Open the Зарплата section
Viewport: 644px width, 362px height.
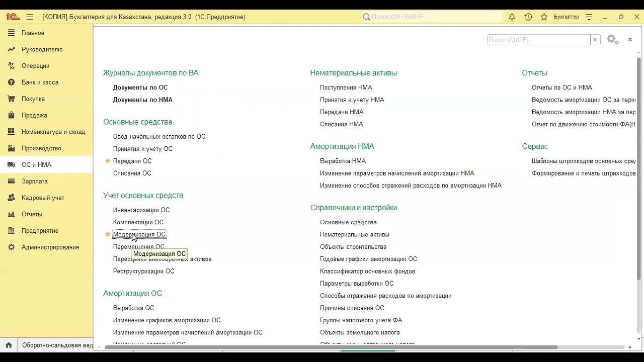click(35, 181)
